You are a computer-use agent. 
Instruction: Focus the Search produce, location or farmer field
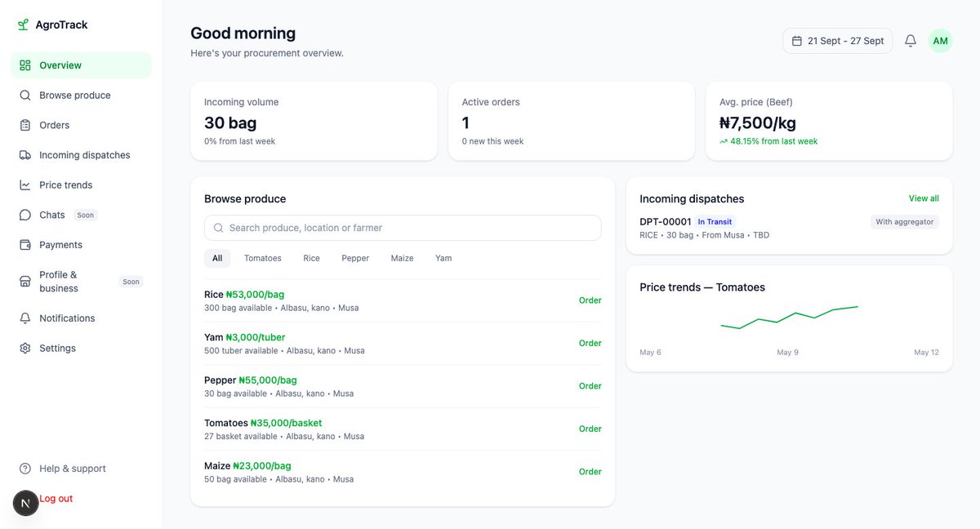click(403, 228)
